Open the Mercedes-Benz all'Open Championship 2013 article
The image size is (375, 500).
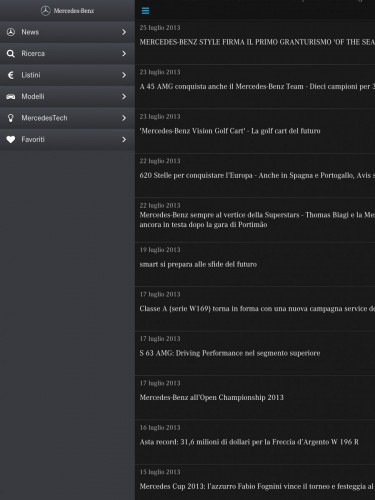click(x=255, y=397)
